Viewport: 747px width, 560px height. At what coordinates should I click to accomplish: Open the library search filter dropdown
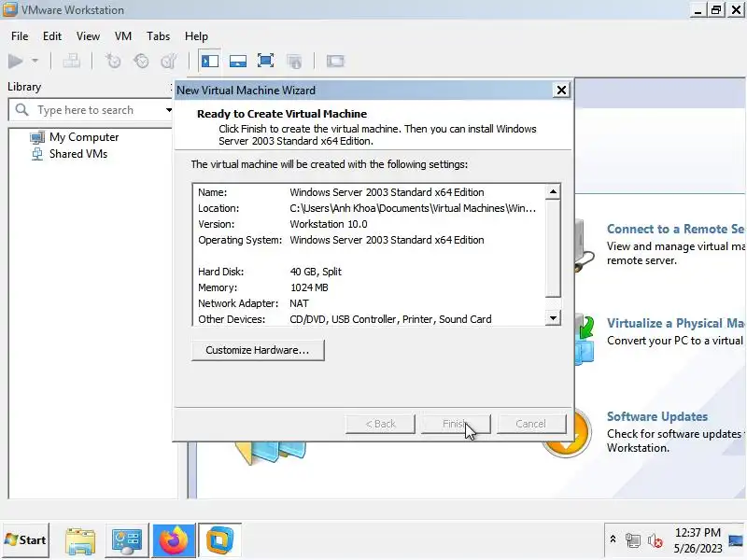tap(169, 110)
